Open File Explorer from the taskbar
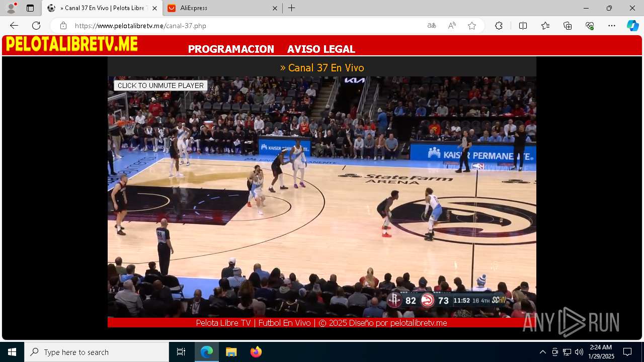Viewport: 644px width, 362px height. coord(231,352)
